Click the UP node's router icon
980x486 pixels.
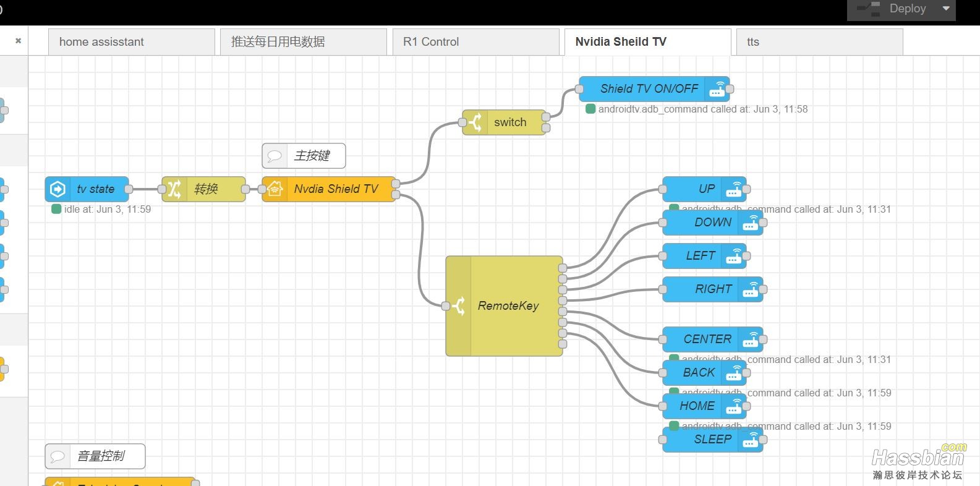tap(734, 189)
